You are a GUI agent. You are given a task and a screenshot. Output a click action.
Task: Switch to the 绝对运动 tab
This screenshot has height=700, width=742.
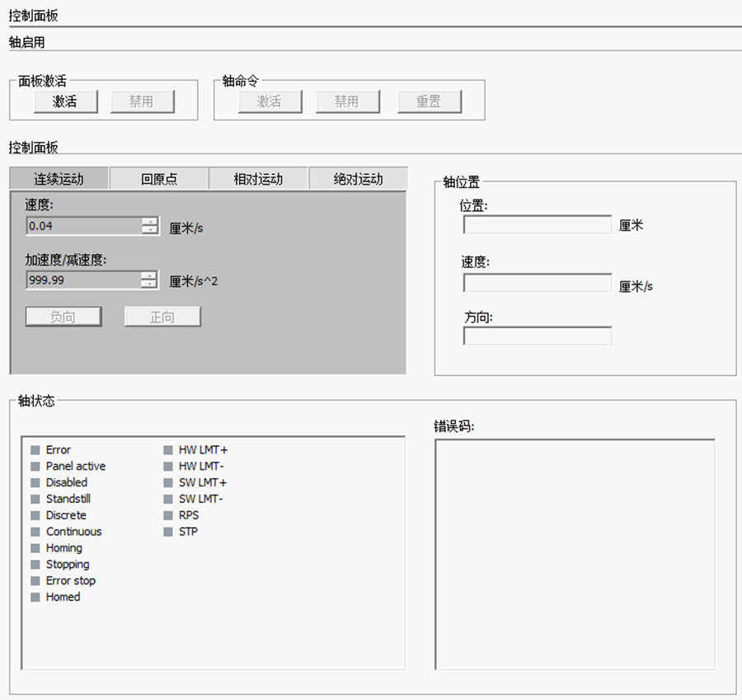[x=358, y=179]
